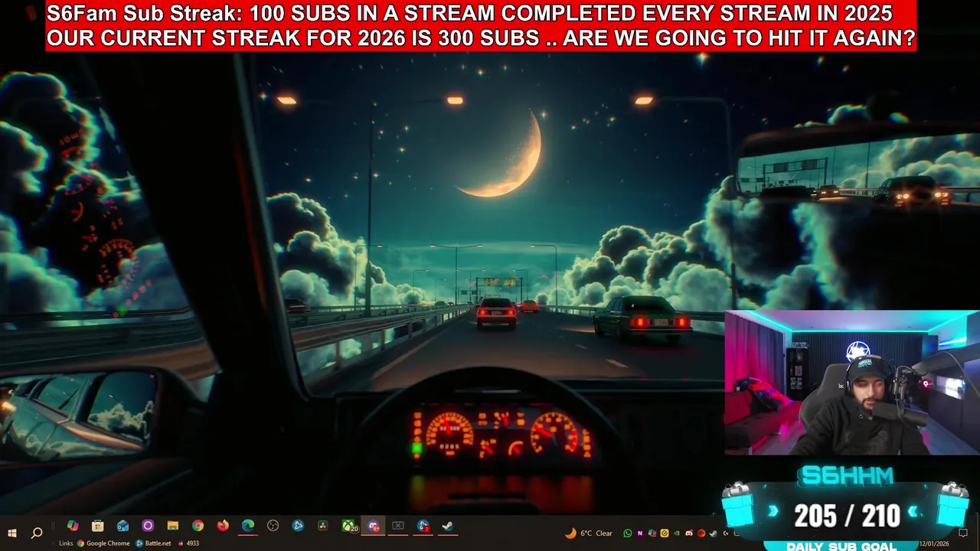The width and height of the screenshot is (980, 551).
Task: Switch to Steam taskbar icon
Action: pyautogui.click(x=448, y=526)
